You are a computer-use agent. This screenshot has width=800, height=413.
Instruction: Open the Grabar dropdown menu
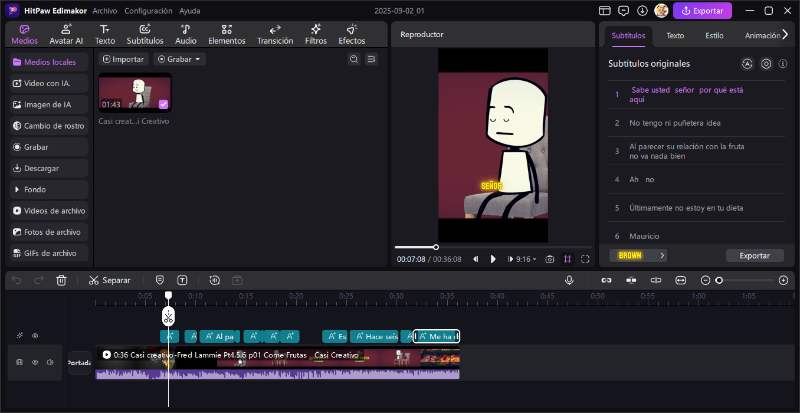tap(180, 59)
